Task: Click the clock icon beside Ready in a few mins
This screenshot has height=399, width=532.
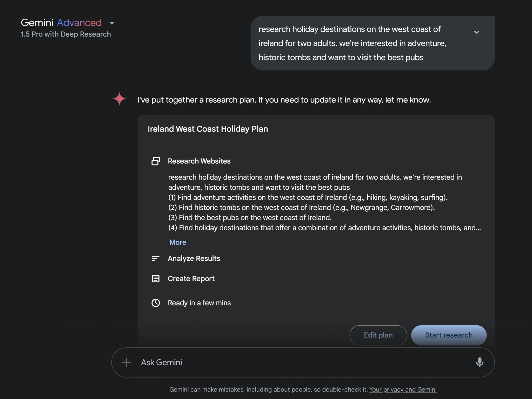Action: [156, 303]
